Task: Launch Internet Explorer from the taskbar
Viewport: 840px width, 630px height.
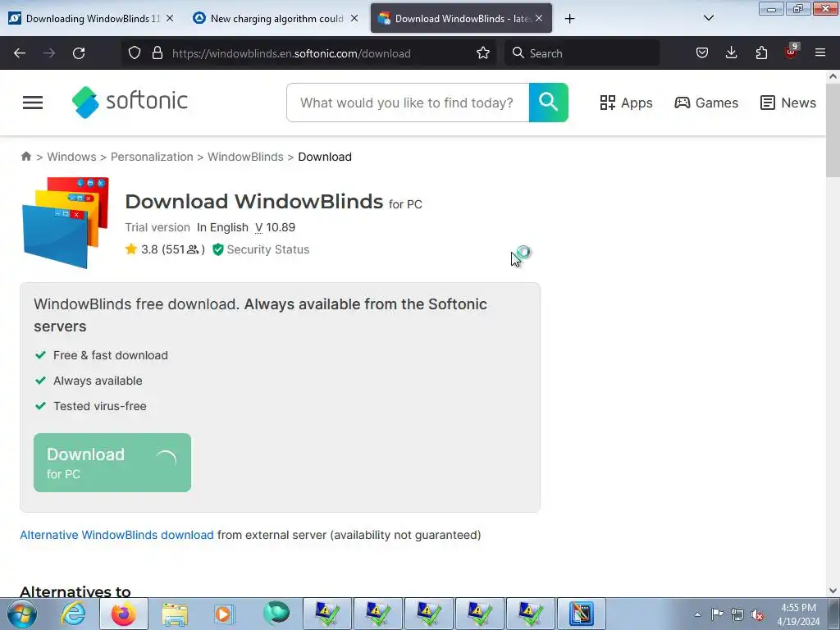Action: 73,614
